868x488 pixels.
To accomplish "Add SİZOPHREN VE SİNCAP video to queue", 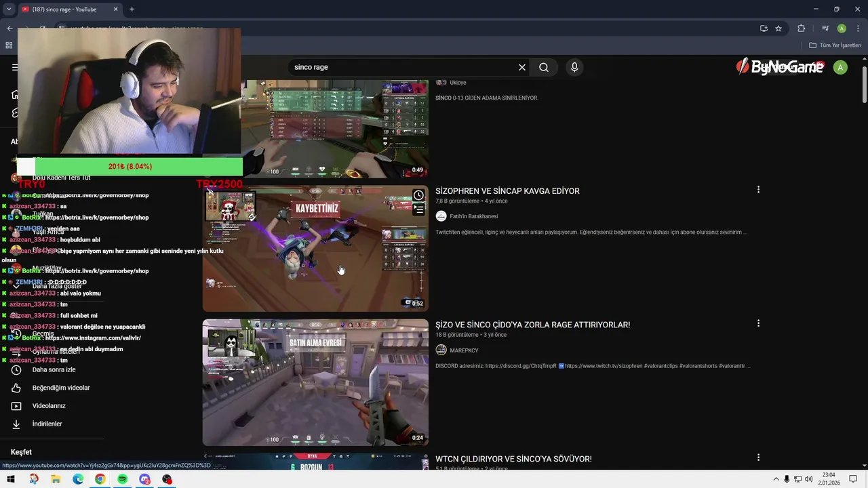I will click(419, 209).
